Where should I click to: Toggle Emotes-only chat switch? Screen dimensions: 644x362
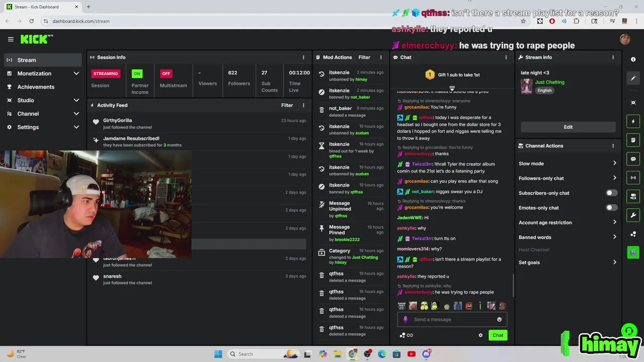[x=611, y=208]
